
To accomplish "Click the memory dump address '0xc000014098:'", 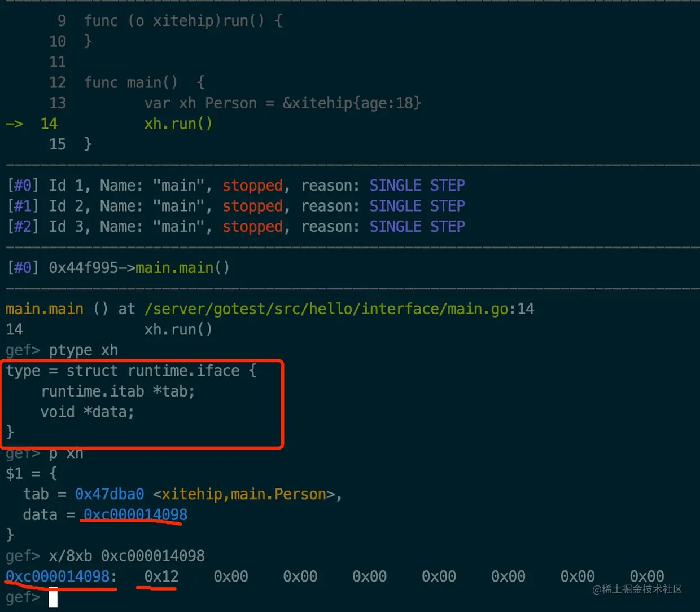I will click(61, 576).
